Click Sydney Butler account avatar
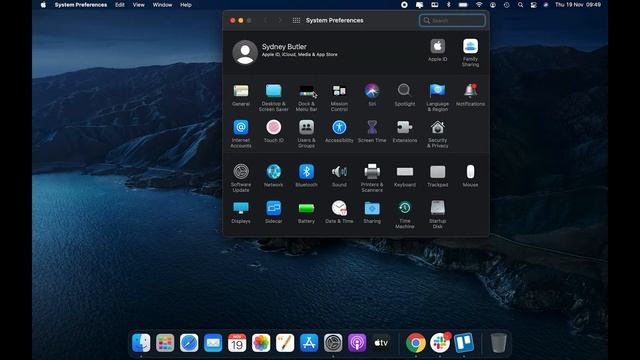The height and width of the screenshot is (360, 640). [245, 52]
